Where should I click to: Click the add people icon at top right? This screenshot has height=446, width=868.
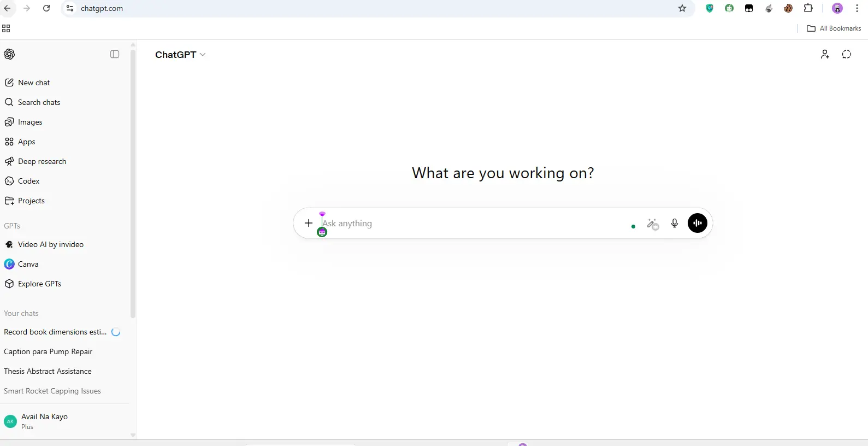click(x=825, y=54)
